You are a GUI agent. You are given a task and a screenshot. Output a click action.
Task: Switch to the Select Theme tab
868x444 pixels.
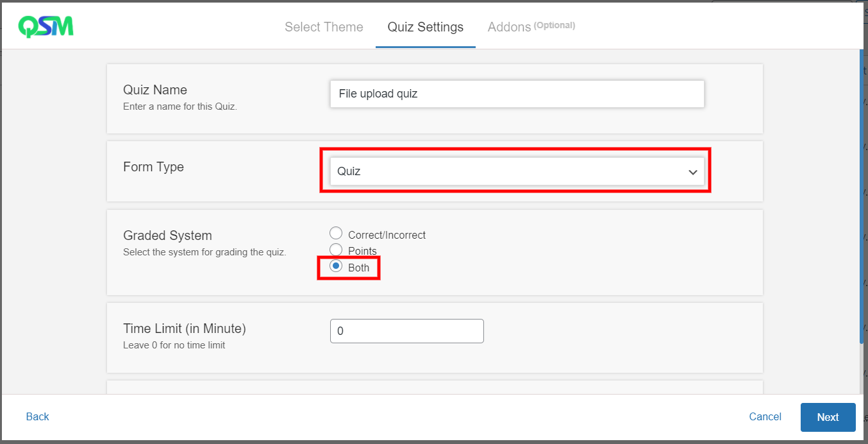tap(324, 27)
